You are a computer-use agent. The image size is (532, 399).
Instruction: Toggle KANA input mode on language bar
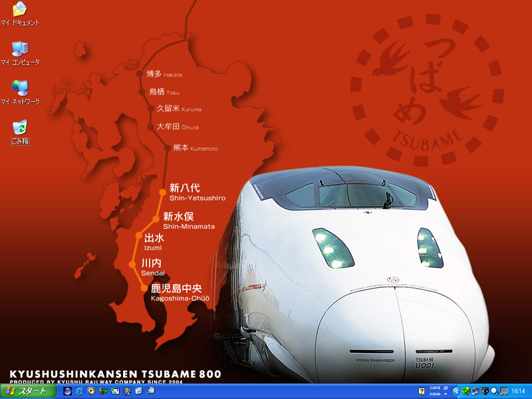coord(435,394)
